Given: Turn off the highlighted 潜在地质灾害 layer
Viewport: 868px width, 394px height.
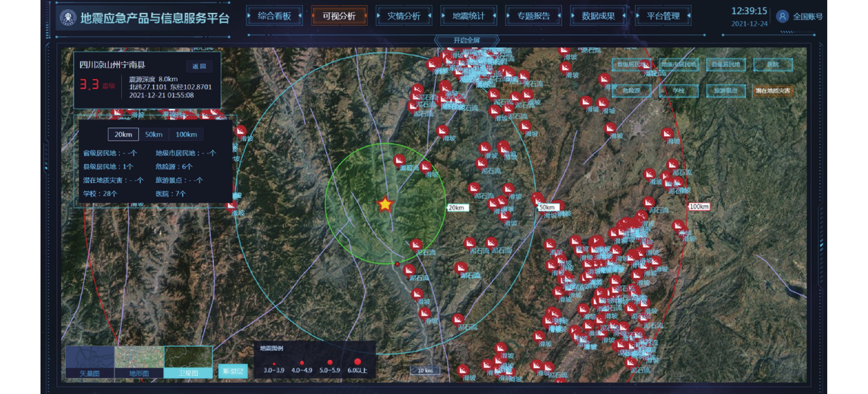Looking at the screenshot, I should [x=773, y=91].
